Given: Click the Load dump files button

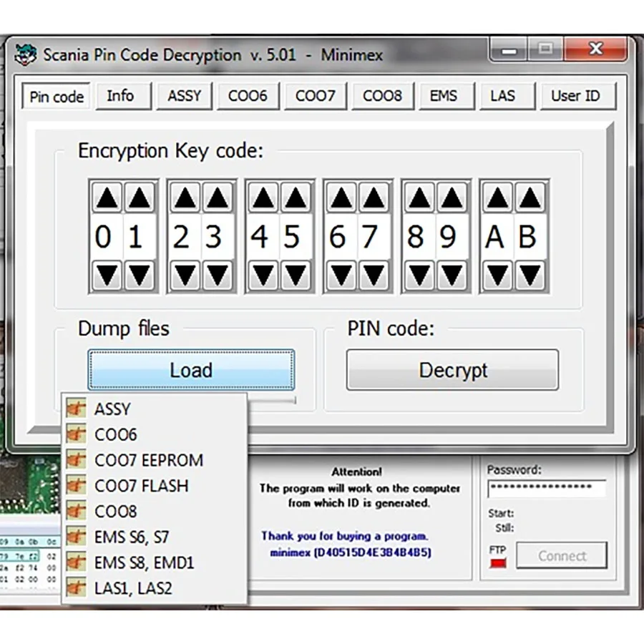Looking at the screenshot, I should 191,370.
